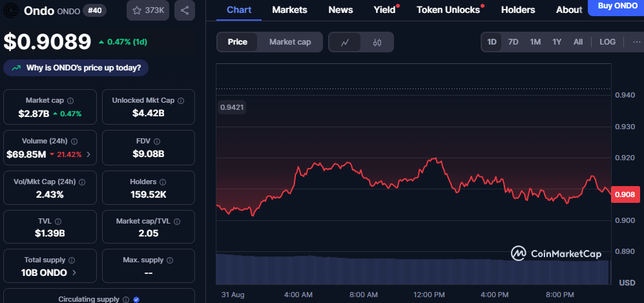The image size is (644, 303).
Task: Toggle LOG scale on chart
Action: pyautogui.click(x=607, y=42)
